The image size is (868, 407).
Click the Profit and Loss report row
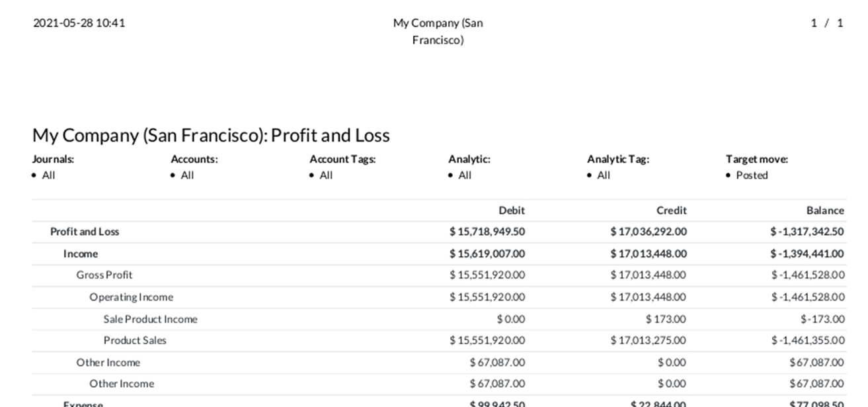85,232
